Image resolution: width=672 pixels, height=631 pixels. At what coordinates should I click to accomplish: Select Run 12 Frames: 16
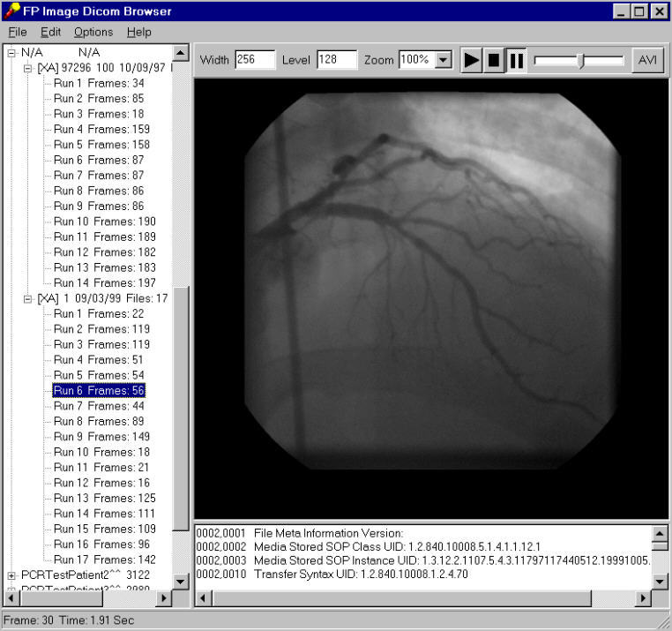pyautogui.click(x=101, y=483)
